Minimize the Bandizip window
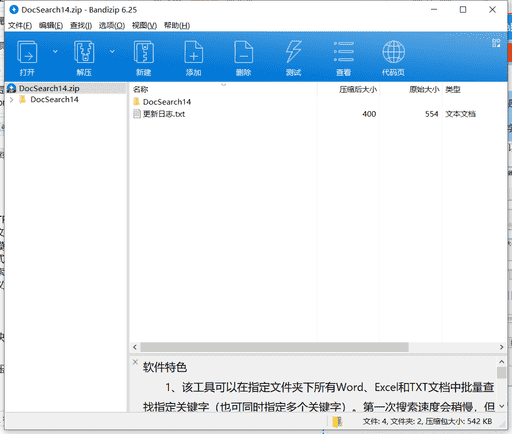The width and height of the screenshot is (512, 434). 434,10
